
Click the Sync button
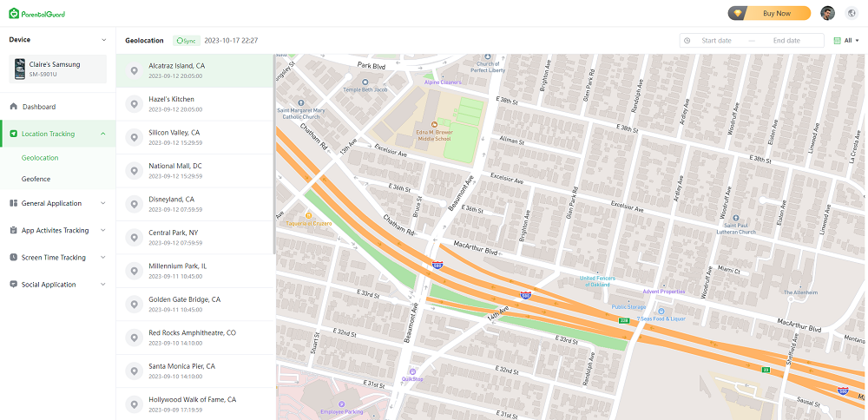pyautogui.click(x=187, y=41)
